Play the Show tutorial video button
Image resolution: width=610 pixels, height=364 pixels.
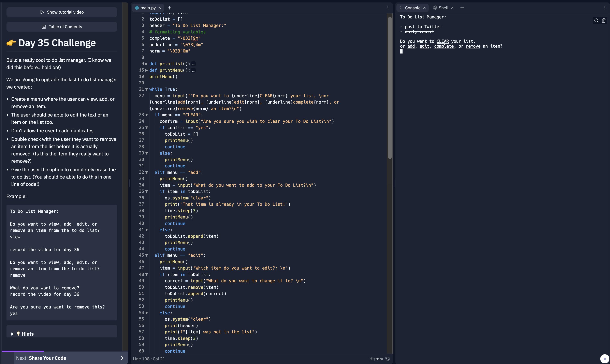(62, 12)
